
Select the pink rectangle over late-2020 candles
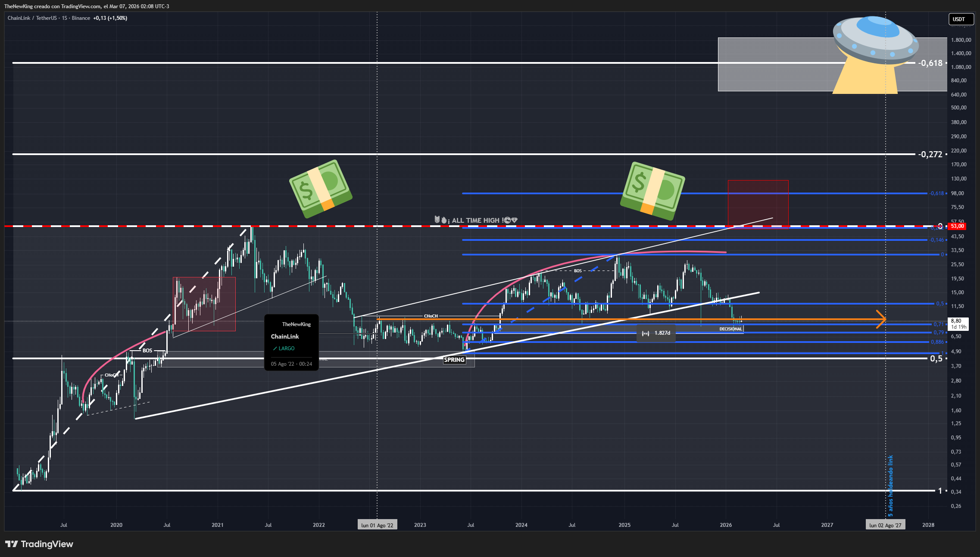[x=204, y=304]
